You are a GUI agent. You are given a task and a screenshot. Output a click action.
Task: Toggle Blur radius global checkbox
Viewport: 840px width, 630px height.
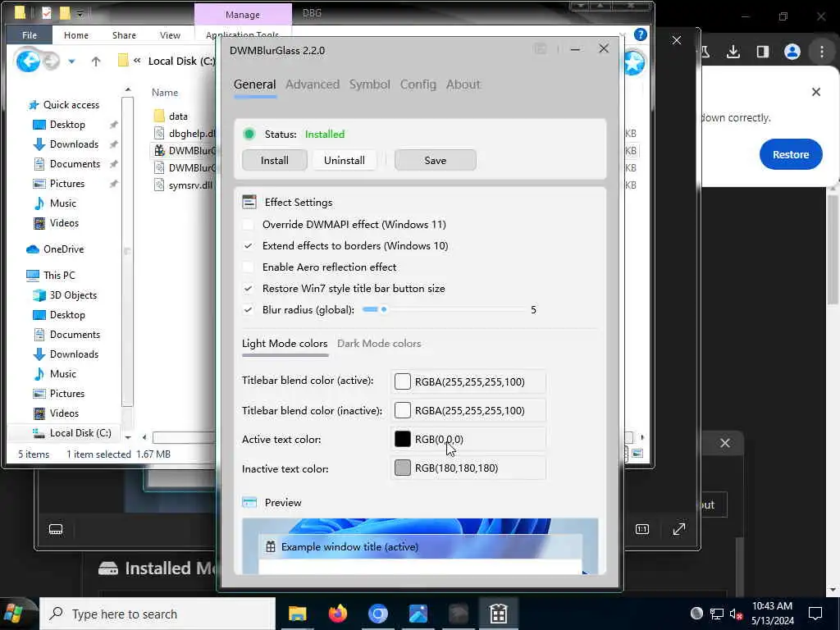(248, 309)
